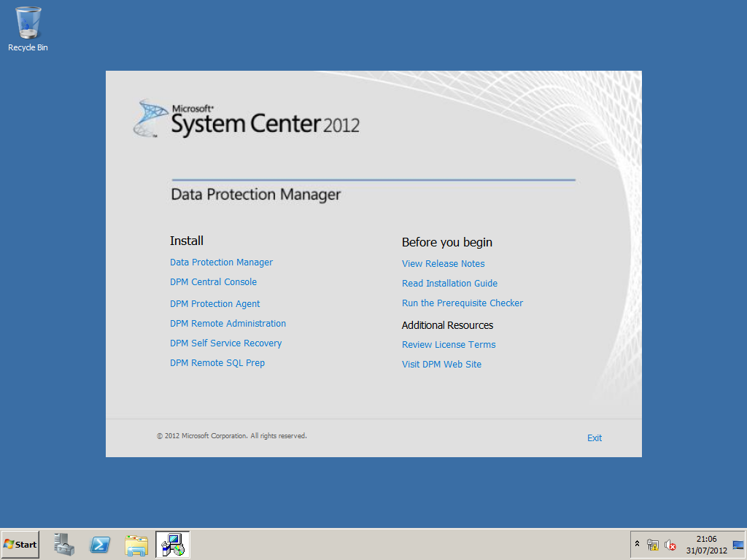Open the network status tray icon
The height and width of the screenshot is (560, 747).
[x=653, y=545]
